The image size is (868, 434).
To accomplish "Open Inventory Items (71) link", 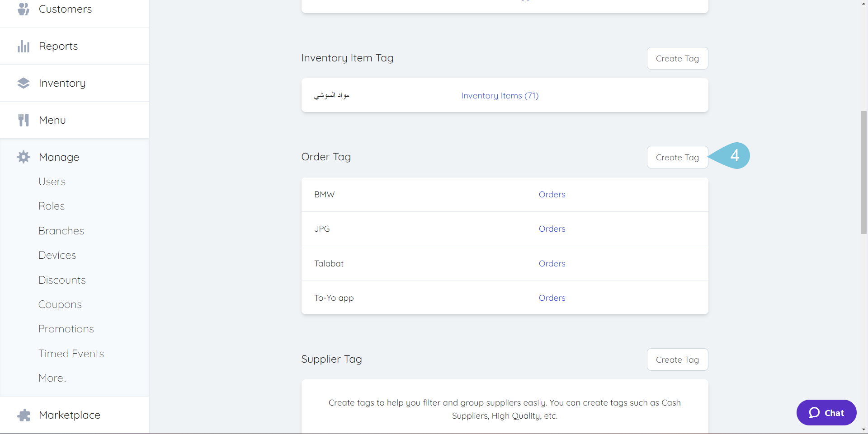I will point(500,95).
